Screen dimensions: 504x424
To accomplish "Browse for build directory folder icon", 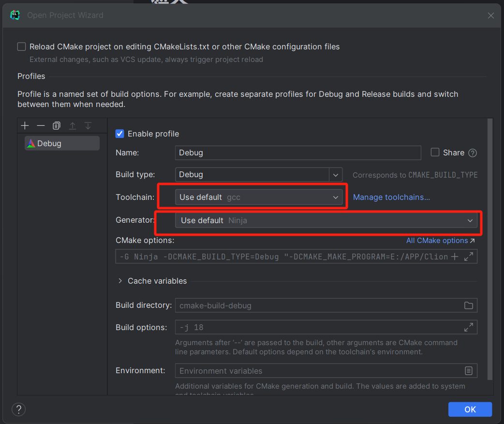I will [x=469, y=305].
